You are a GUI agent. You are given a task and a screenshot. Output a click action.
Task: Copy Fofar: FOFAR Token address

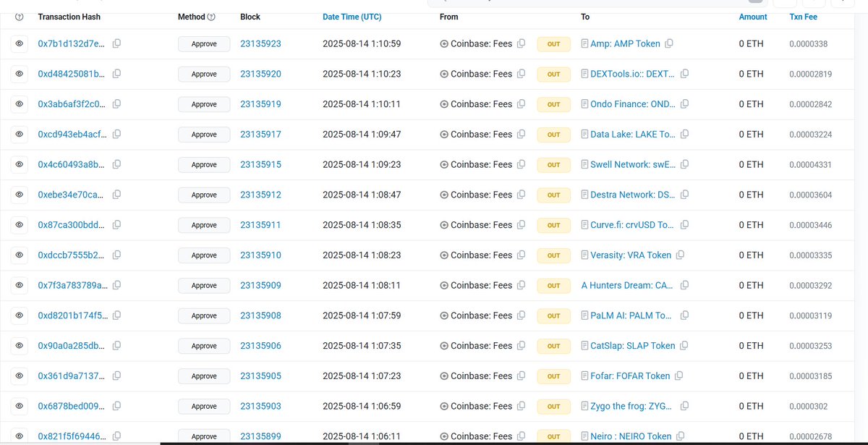(x=678, y=376)
